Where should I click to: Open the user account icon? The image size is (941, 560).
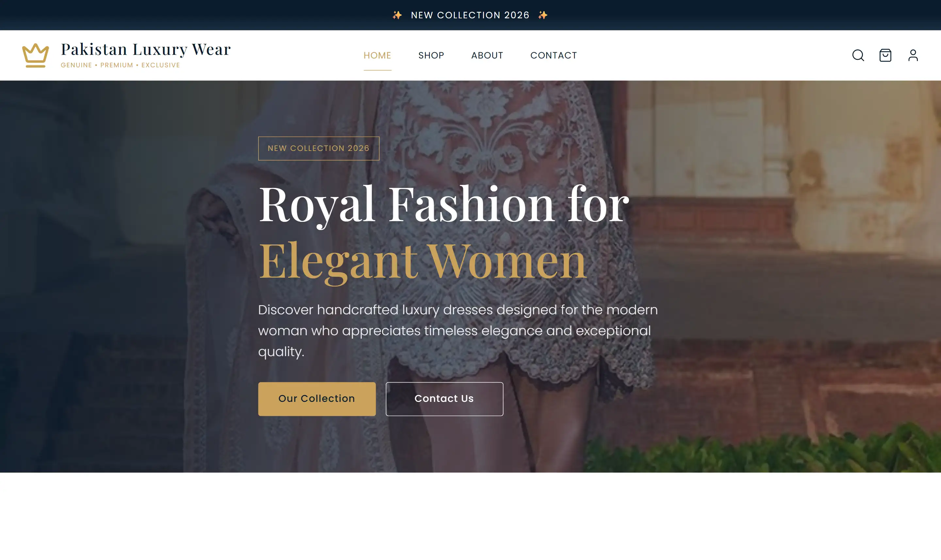913,56
